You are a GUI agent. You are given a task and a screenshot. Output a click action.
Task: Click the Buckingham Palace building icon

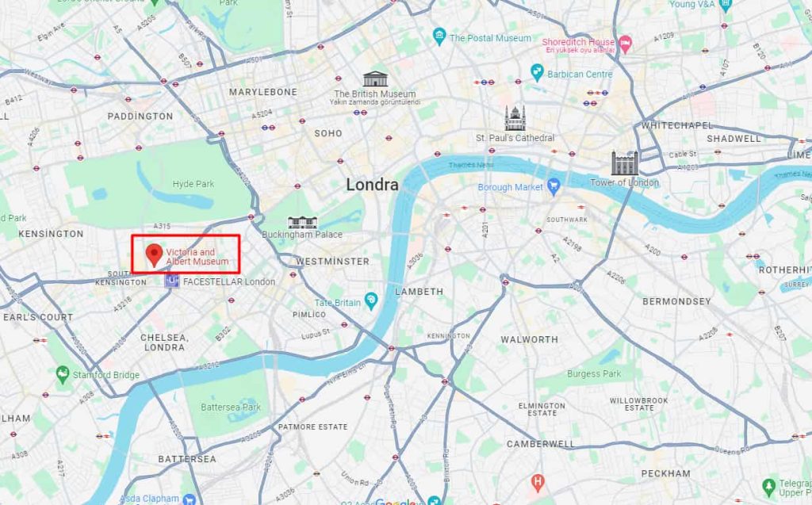click(x=302, y=223)
